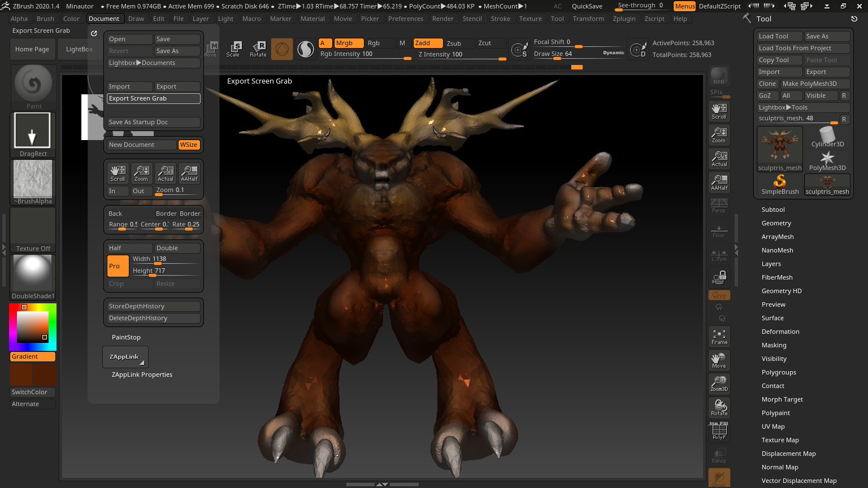Toggle Pro proportional constraint button
The width and height of the screenshot is (868, 488).
pos(118,266)
